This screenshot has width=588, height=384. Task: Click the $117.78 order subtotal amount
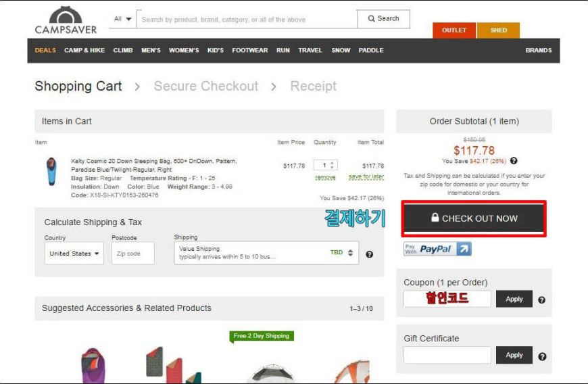point(474,151)
